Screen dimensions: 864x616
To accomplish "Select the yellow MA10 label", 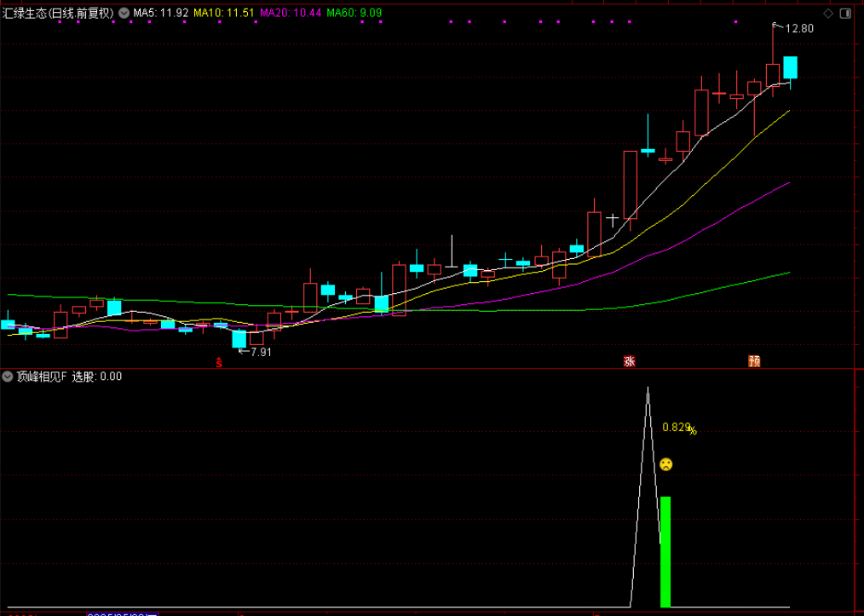I will point(222,13).
